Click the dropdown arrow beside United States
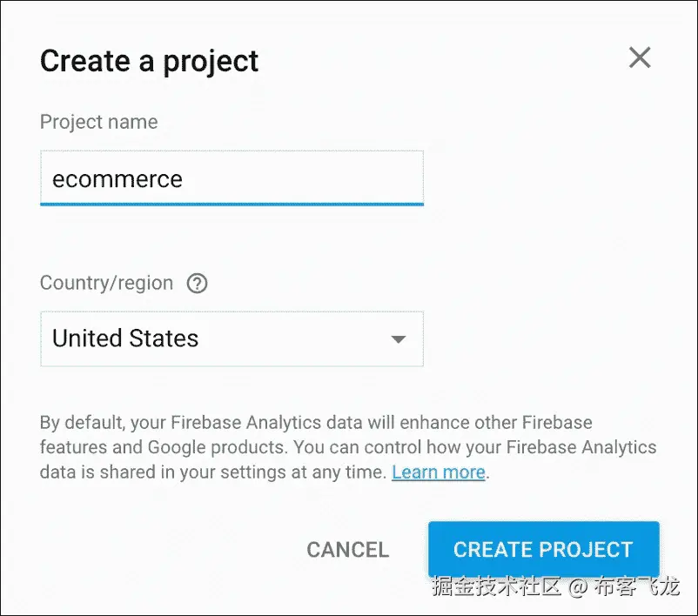 399,339
